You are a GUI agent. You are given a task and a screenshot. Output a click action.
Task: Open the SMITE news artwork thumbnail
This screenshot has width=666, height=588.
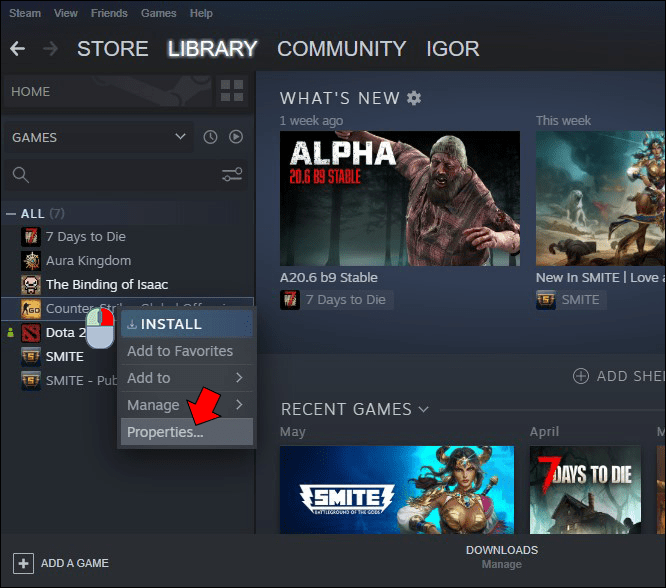click(601, 198)
